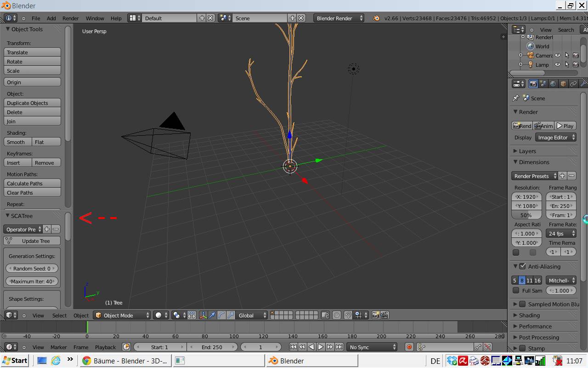Toggle proportional editing circle icon
This screenshot has height=368, width=588.
pyautogui.click(x=337, y=315)
